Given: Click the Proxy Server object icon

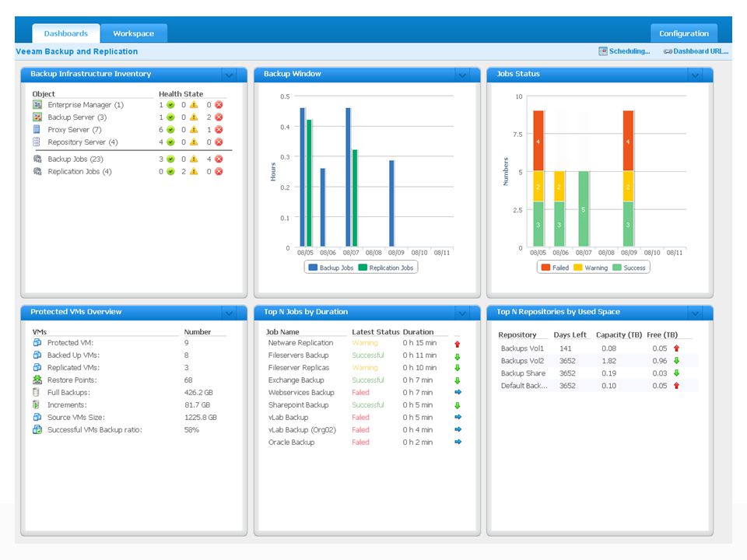Looking at the screenshot, I should [37, 130].
